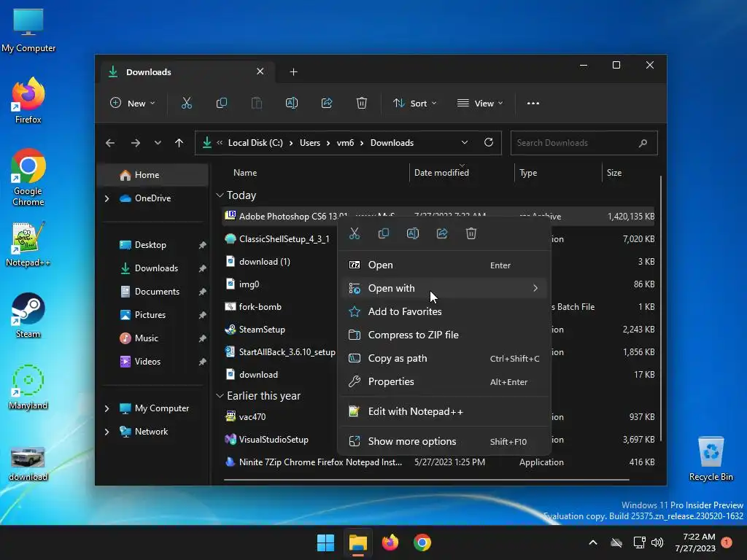The height and width of the screenshot is (560, 747).
Task: Click Firefox in the taskbar
Action: point(390,542)
